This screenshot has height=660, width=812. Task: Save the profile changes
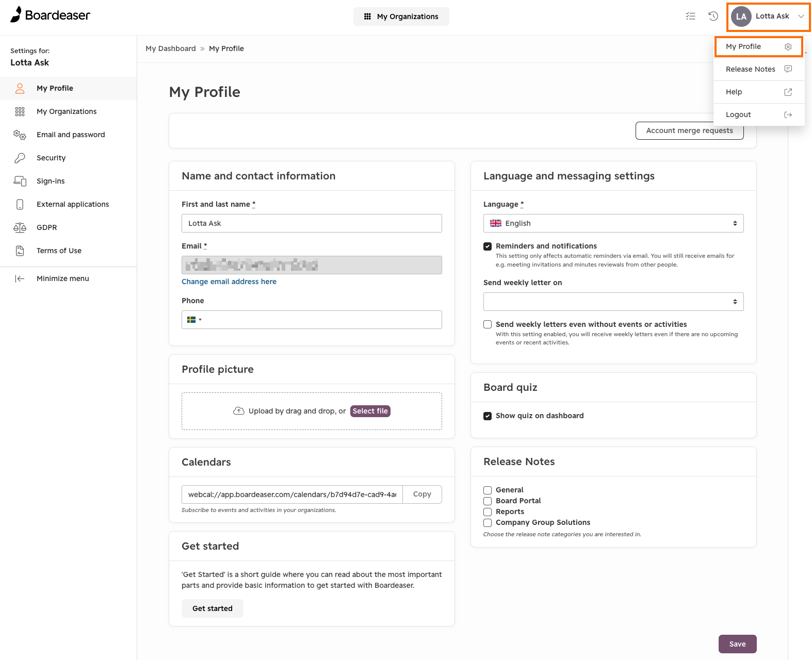click(737, 644)
